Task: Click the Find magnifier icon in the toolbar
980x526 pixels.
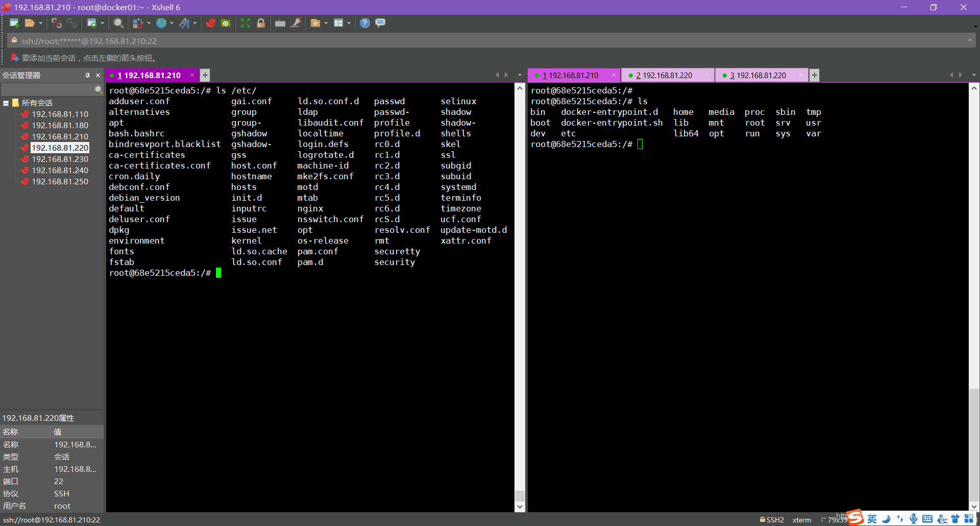Action: 118,23
